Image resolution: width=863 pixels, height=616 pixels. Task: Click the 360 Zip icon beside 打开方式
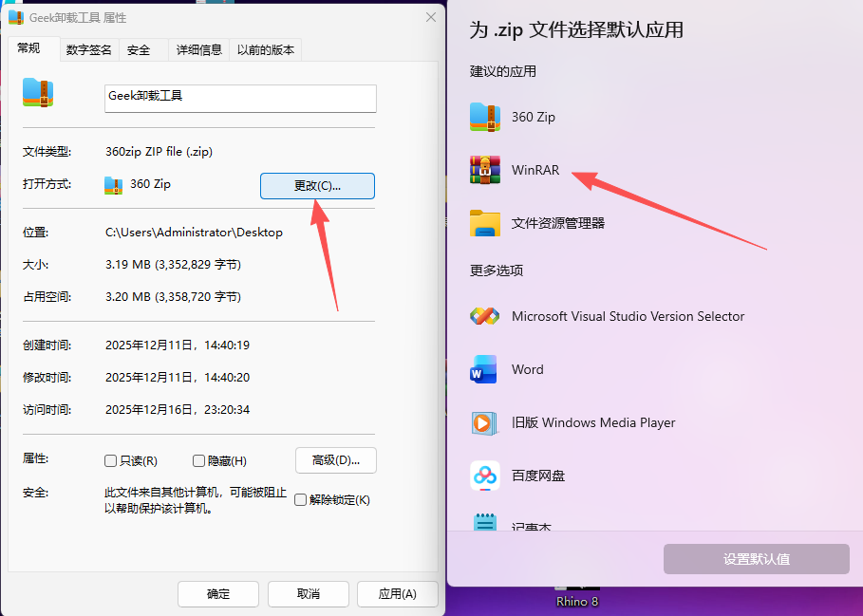[113, 185]
